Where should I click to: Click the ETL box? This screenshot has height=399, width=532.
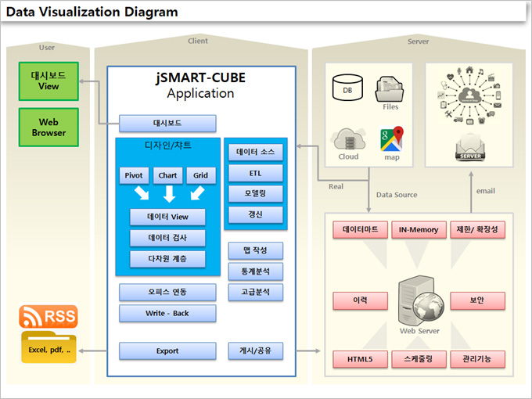(256, 173)
